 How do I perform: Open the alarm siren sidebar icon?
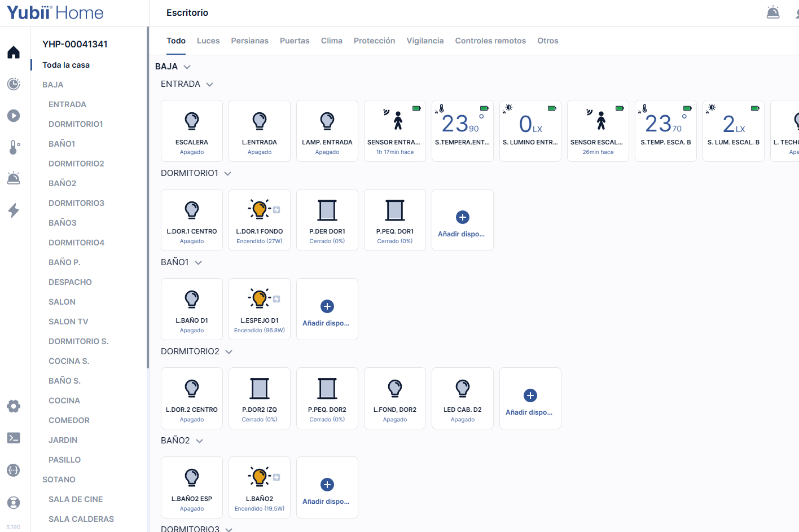point(14,178)
